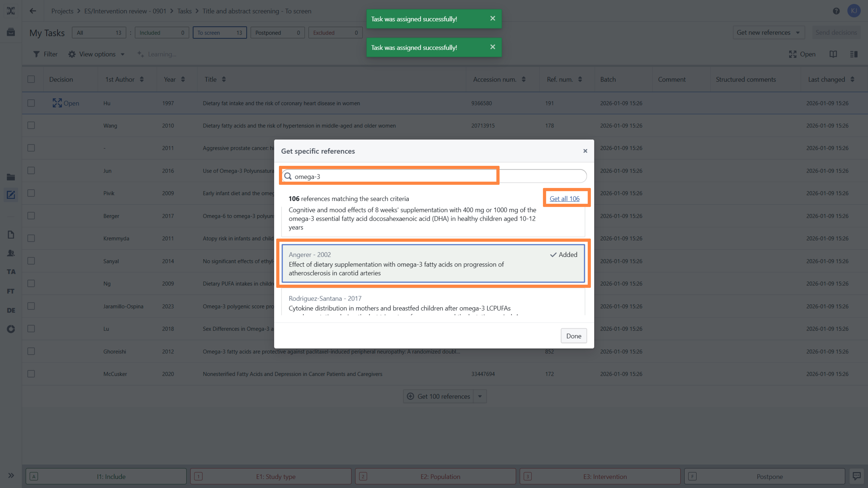Switch to the All tasks tab
The width and height of the screenshot is (868, 488).
click(x=99, y=33)
